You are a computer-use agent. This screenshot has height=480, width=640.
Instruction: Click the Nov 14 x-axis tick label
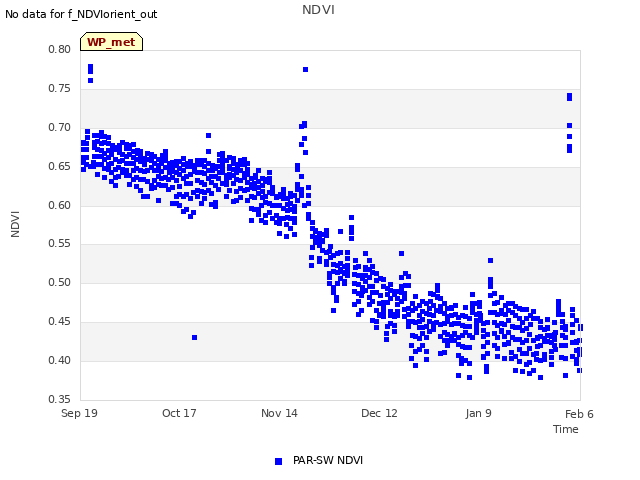(x=279, y=413)
